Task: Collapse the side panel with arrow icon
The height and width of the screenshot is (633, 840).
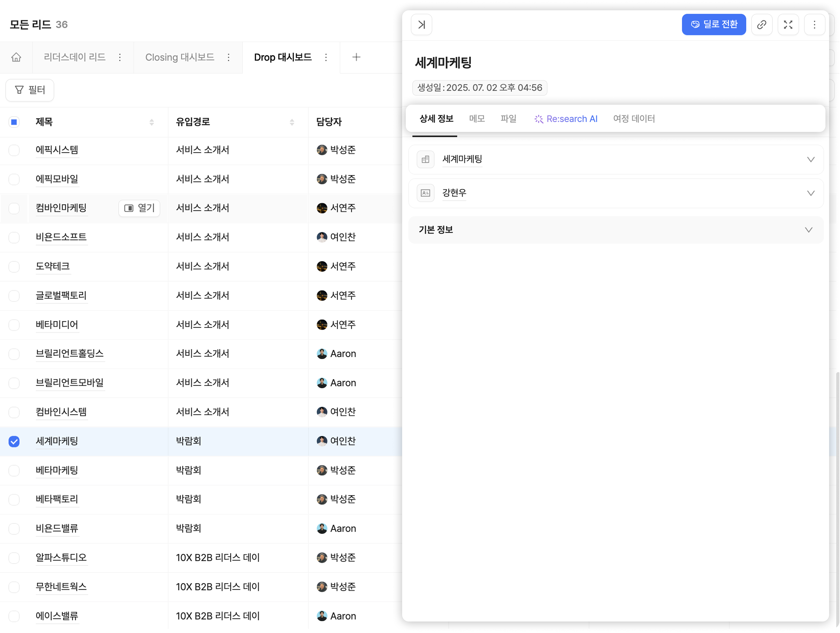Action: coord(421,25)
